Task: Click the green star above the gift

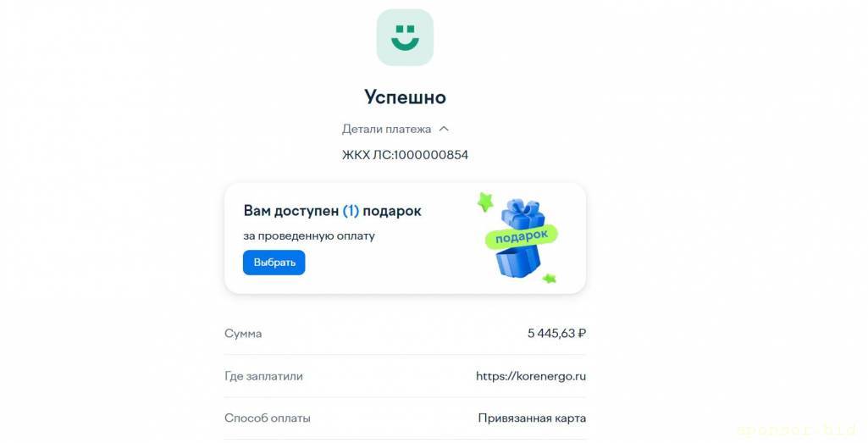Action: coord(485,202)
